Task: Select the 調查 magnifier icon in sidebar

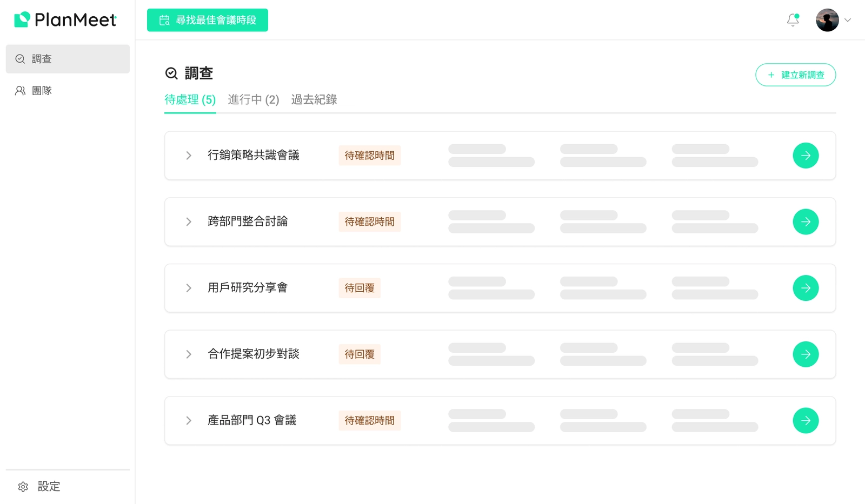Action: coord(19,59)
